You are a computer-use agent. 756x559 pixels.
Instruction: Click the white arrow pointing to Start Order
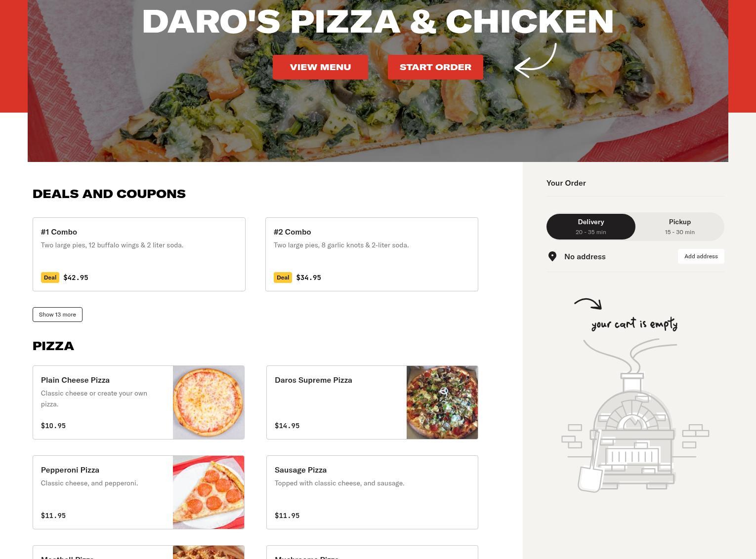click(x=536, y=61)
